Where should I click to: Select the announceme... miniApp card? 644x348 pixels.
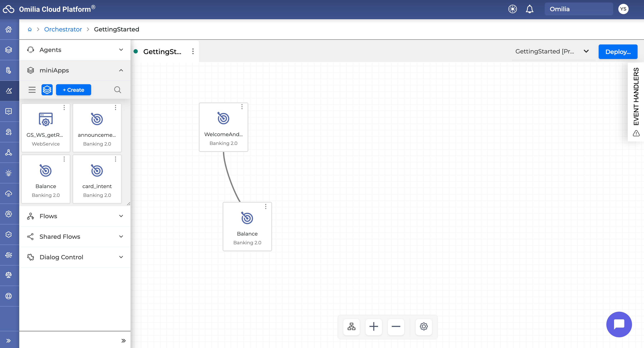pyautogui.click(x=97, y=128)
